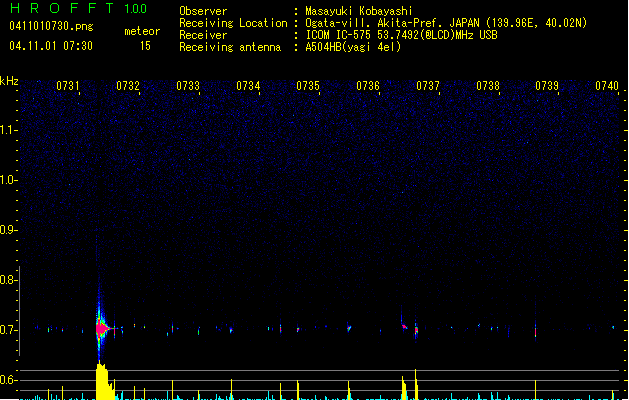Viewport: 629px width, 400px height.
Task: Click the 1.0 kHz axis label
Action: [x=8, y=180]
